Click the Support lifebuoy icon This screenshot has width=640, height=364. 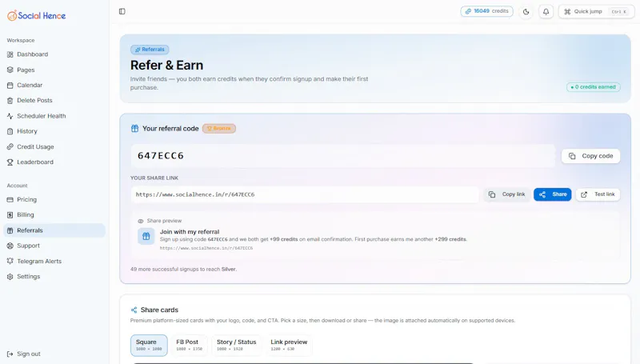click(10, 246)
